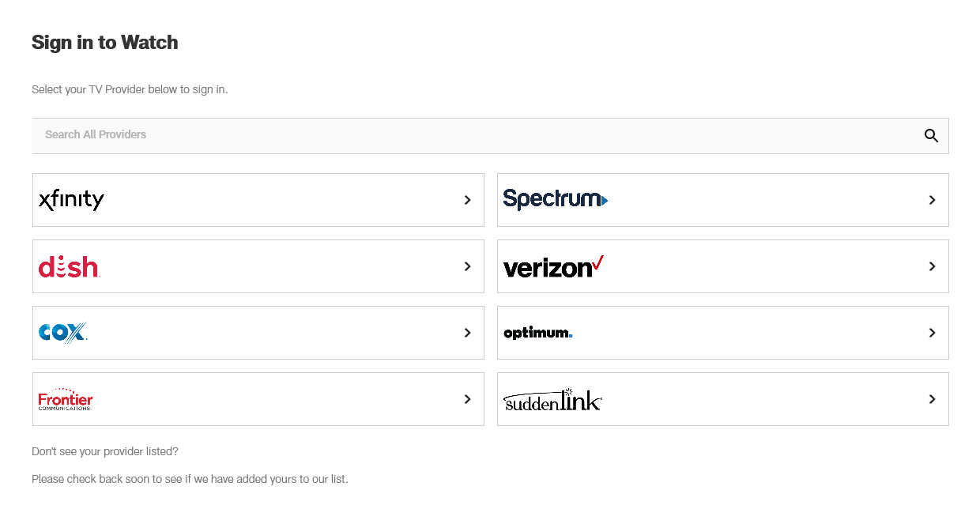Click "Don't see your provider listed?" text
This screenshot has width=980, height=524.
point(105,451)
